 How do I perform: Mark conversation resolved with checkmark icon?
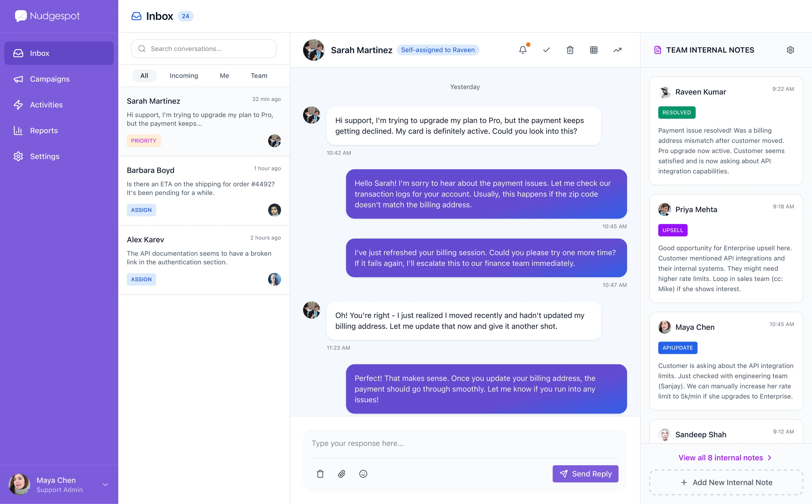546,50
